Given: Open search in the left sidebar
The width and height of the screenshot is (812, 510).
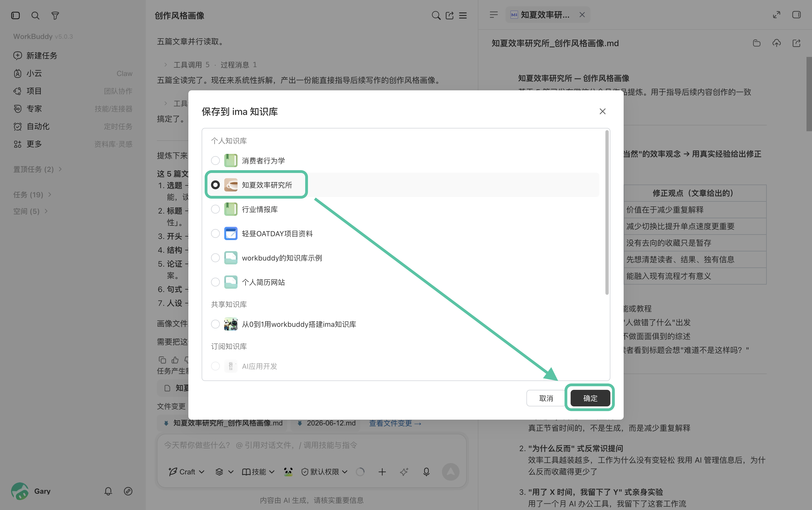Looking at the screenshot, I should [x=35, y=15].
